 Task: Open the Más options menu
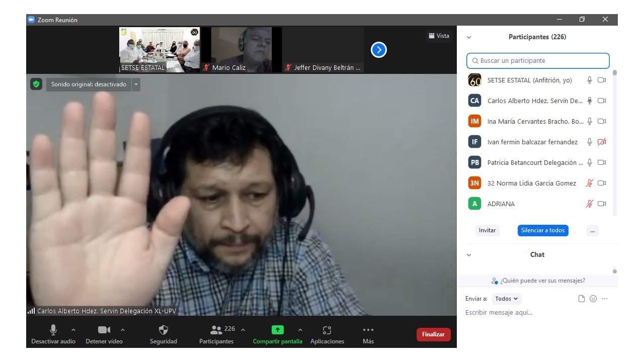click(x=368, y=335)
